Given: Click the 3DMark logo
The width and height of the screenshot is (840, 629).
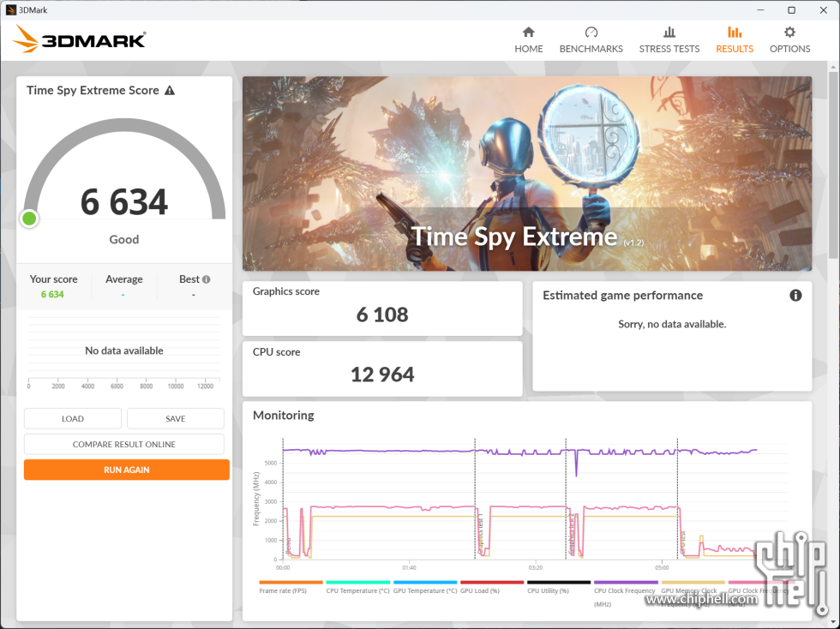Looking at the screenshot, I should (x=79, y=39).
